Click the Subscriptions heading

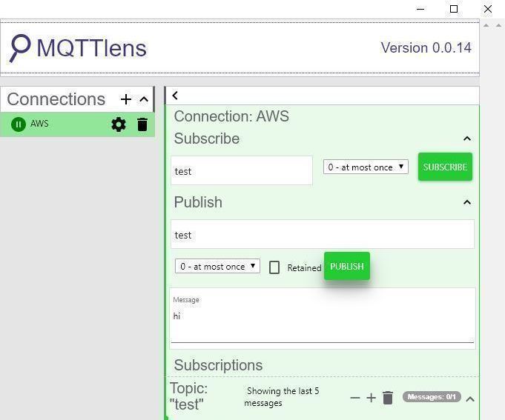[x=218, y=365]
